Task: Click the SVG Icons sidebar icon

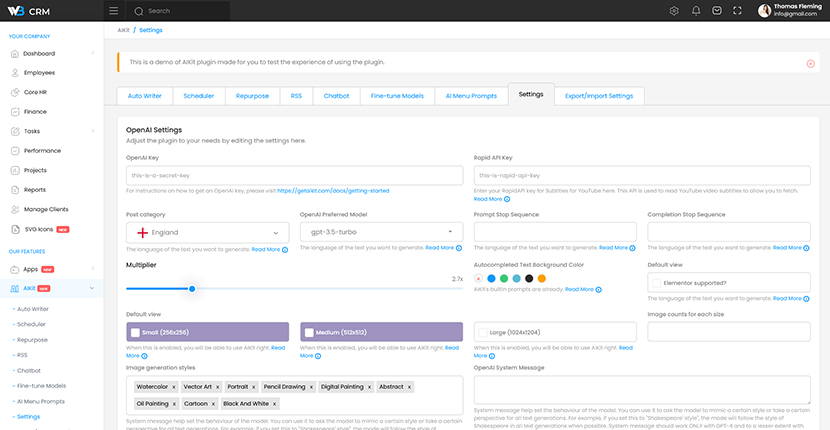Action: point(15,229)
